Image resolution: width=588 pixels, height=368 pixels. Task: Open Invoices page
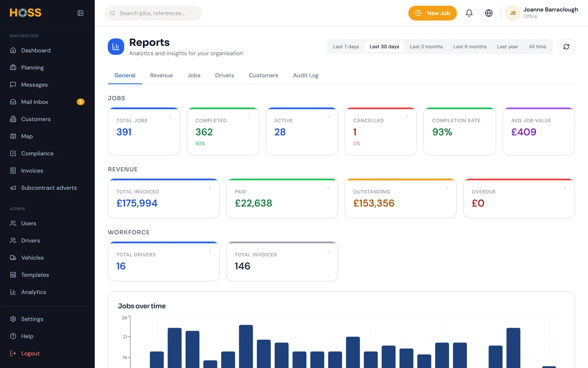[x=47, y=171]
